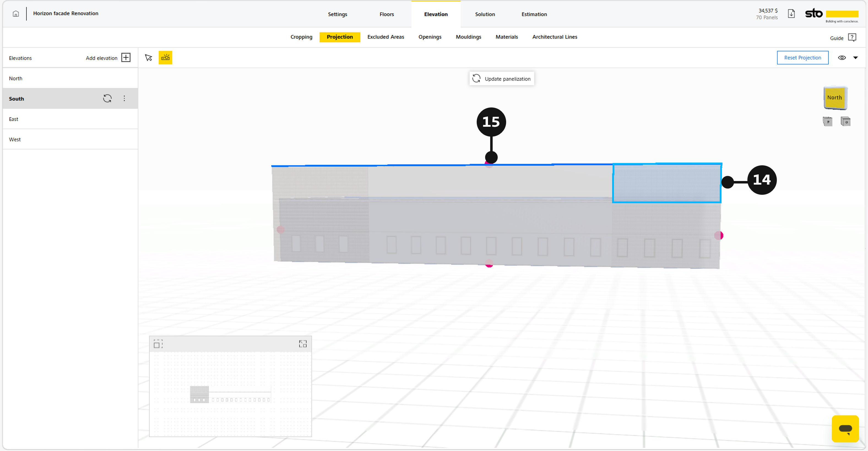This screenshot has height=451, width=868.
Task: Open the Floors tab
Action: click(x=386, y=14)
